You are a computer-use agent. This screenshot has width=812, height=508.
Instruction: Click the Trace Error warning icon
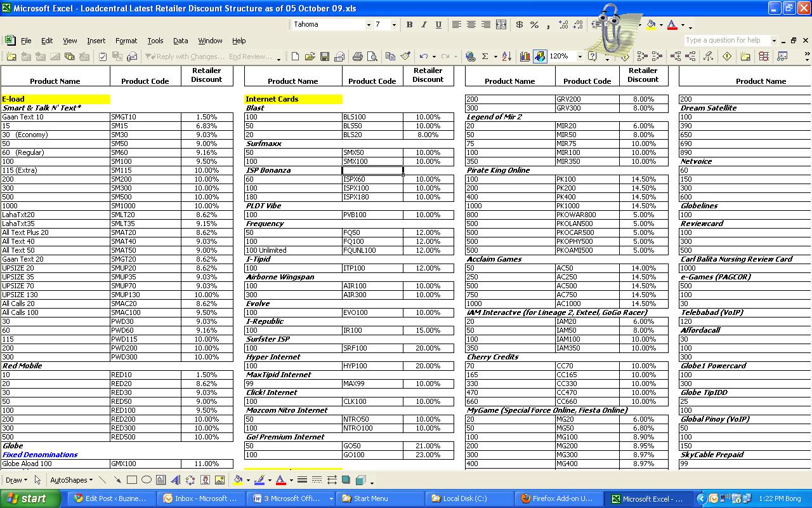click(727, 57)
